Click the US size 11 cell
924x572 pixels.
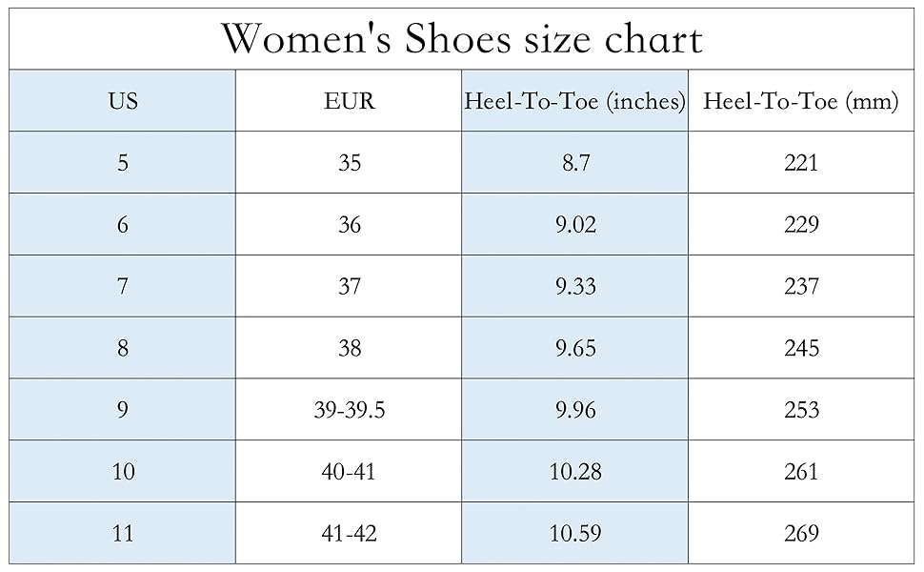(x=123, y=533)
